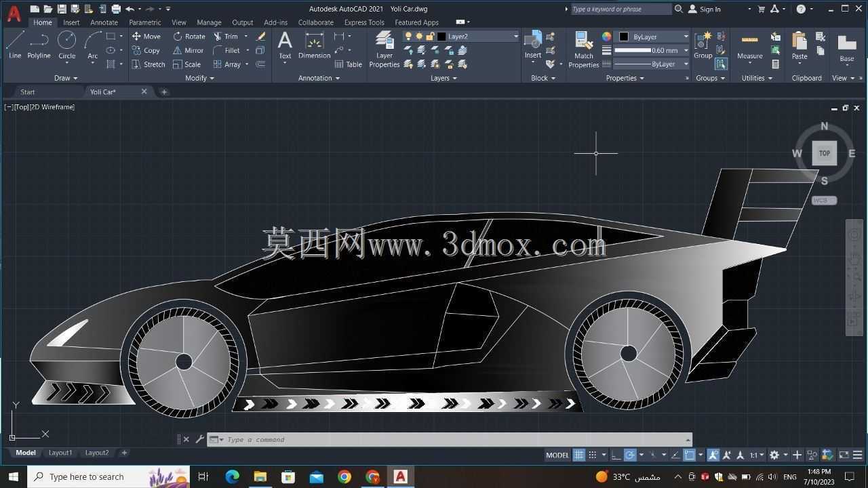Click the Rotate tool
Image resolution: width=868 pixels, height=488 pixels.
(189, 36)
